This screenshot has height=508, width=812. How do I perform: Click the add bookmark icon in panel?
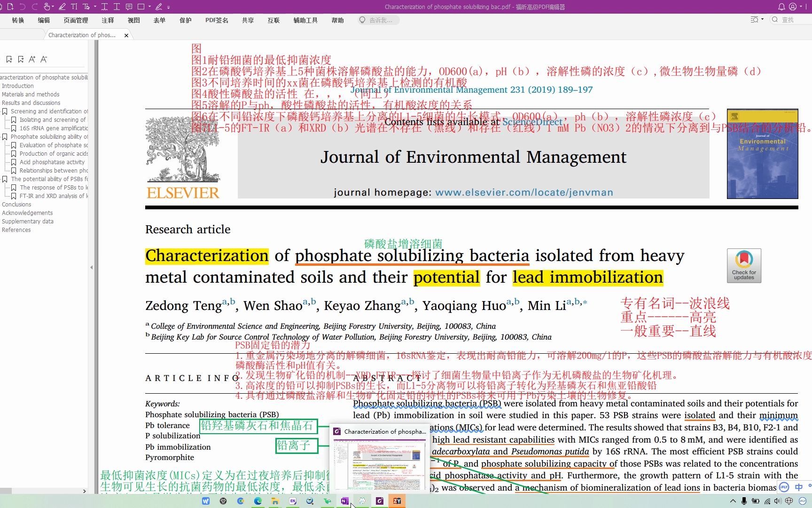tap(9, 59)
